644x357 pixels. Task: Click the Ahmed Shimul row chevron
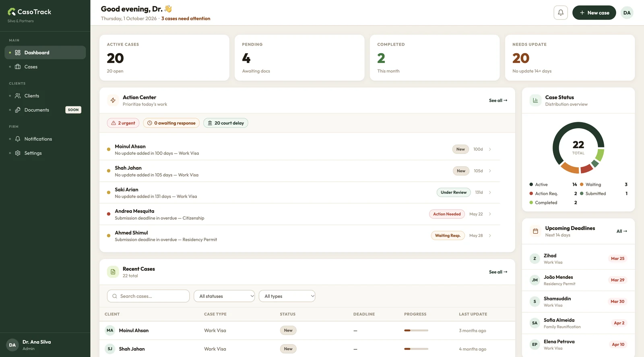(x=490, y=236)
